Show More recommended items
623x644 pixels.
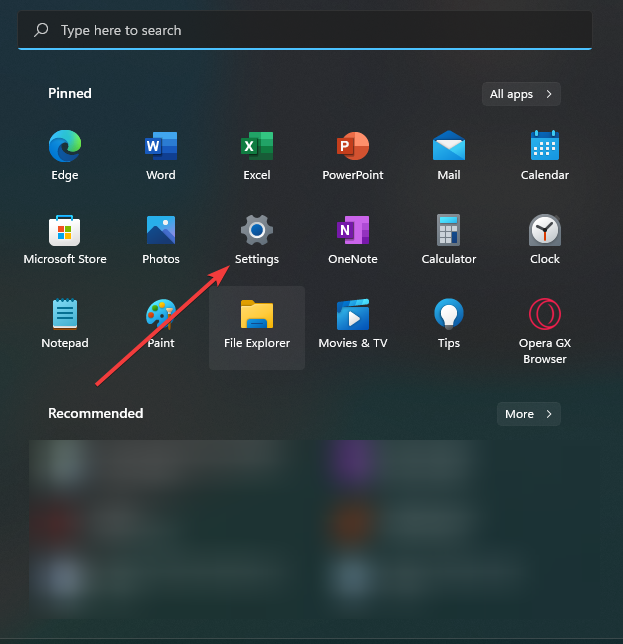tap(529, 414)
